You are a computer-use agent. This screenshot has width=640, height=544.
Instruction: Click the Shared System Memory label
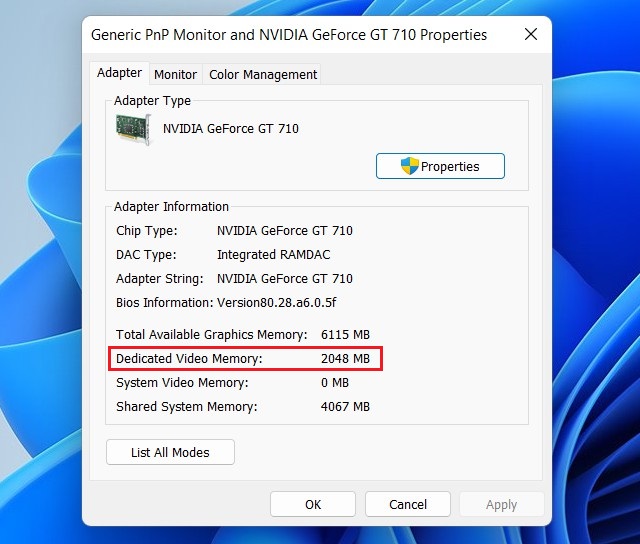(x=187, y=407)
